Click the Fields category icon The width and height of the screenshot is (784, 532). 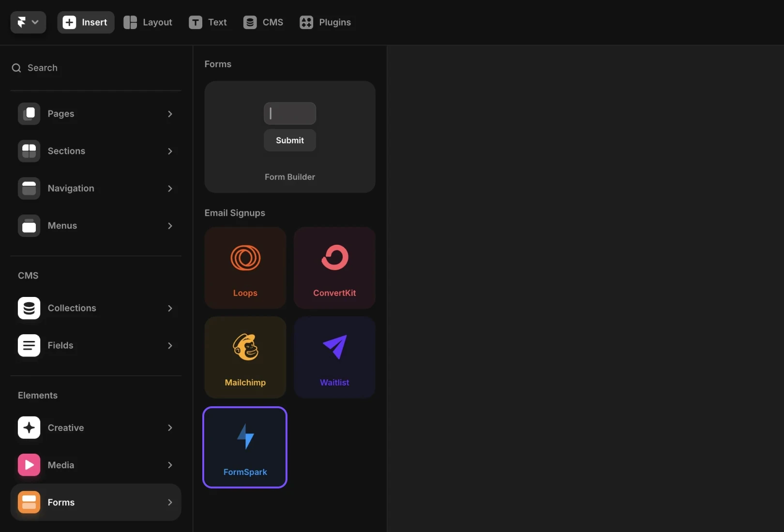point(29,345)
